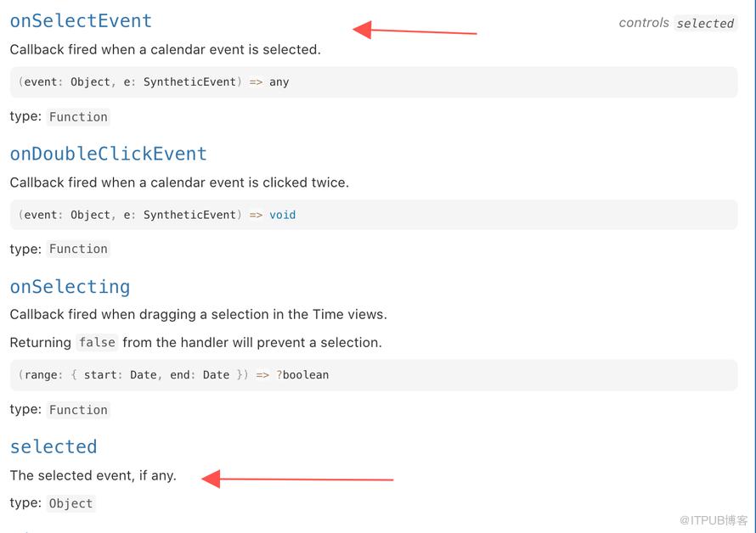Click the '?boolean' return type text

[302, 375]
